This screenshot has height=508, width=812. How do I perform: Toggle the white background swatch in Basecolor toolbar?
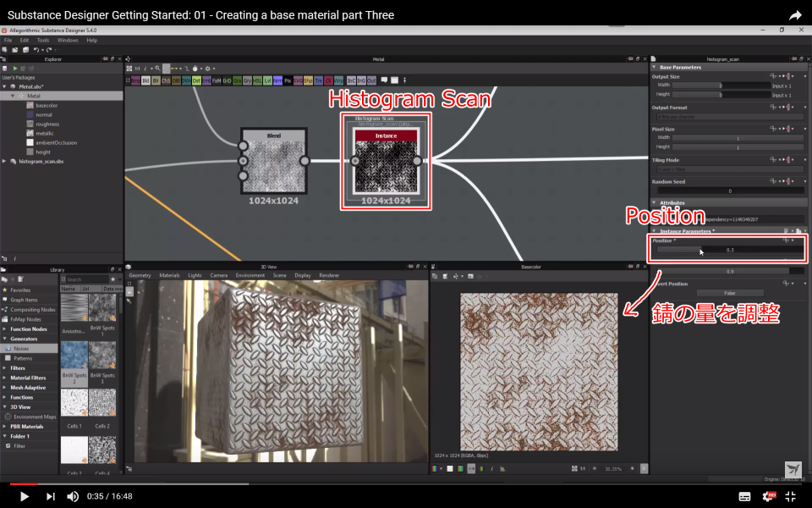pyautogui.click(x=450, y=468)
